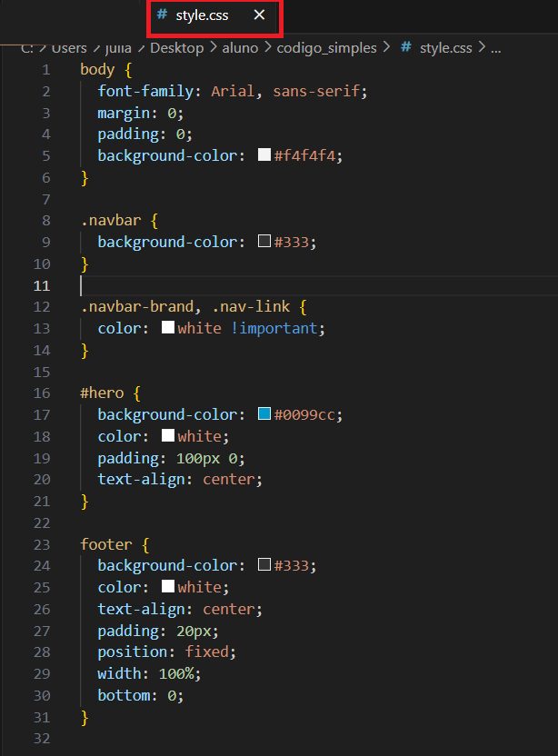Click the white color swatch in footer

click(168, 587)
